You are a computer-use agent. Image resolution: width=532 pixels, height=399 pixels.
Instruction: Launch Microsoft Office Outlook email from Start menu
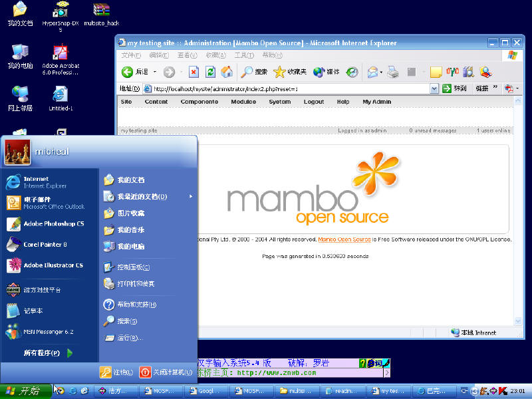[49, 203]
